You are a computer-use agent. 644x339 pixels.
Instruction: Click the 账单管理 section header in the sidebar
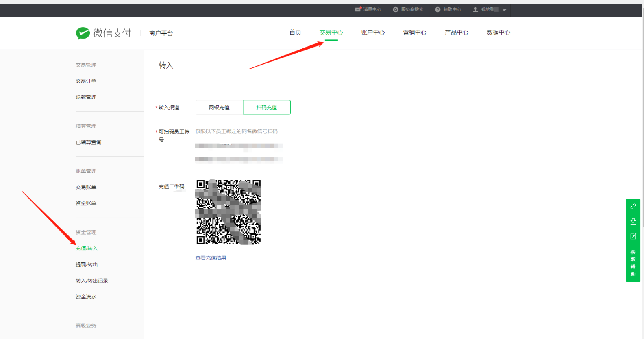point(86,171)
